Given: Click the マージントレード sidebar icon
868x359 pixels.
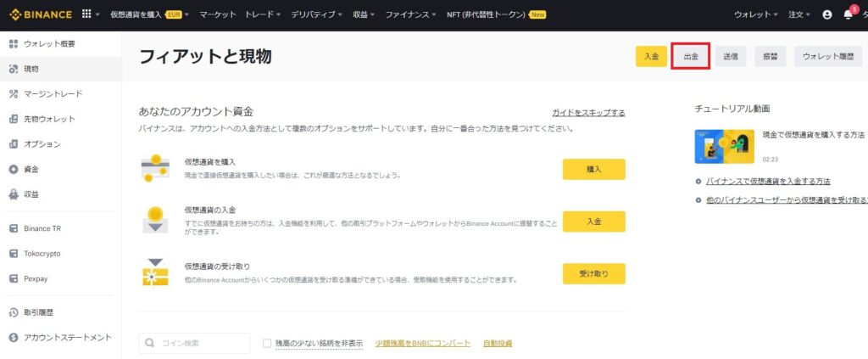Looking at the screenshot, I should tap(14, 94).
